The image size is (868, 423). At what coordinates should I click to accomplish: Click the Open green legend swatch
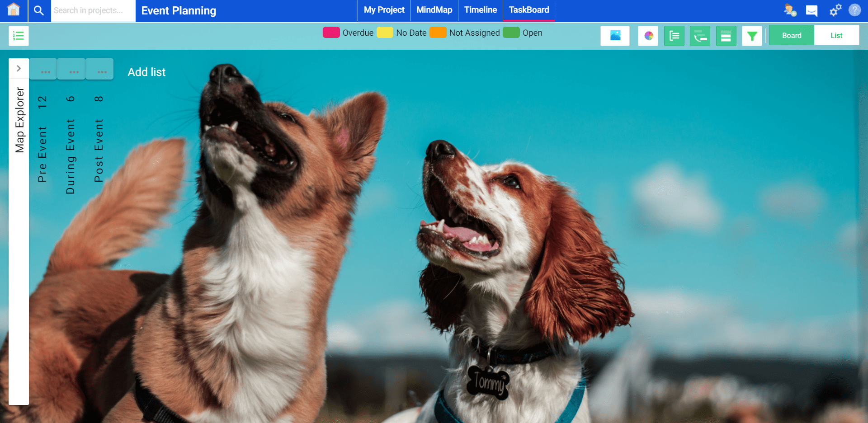pos(511,33)
